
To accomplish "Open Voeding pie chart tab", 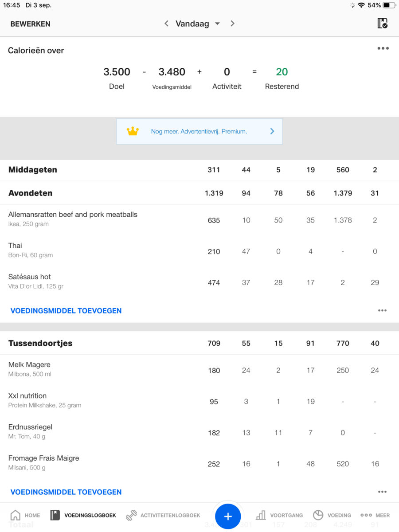I will point(318,515).
